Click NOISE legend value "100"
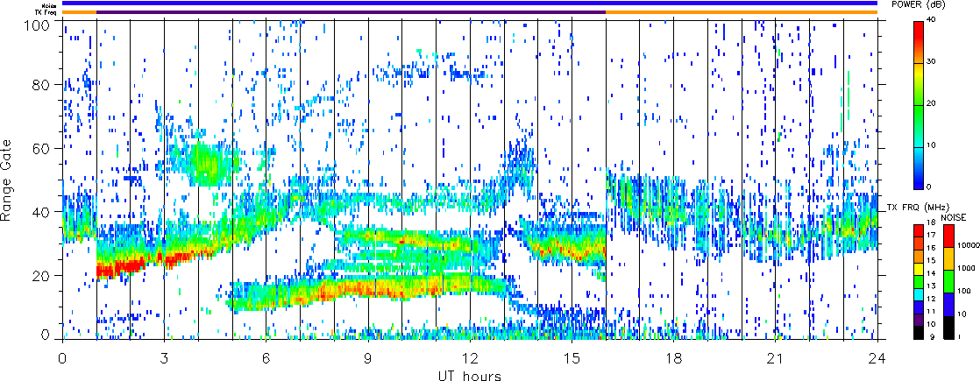 pyautogui.click(x=963, y=293)
